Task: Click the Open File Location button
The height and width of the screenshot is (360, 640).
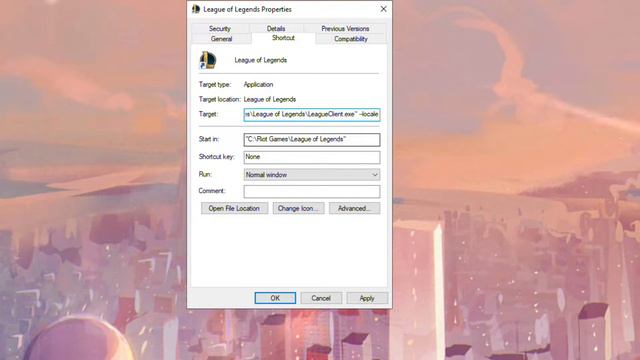Action: (234, 208)
